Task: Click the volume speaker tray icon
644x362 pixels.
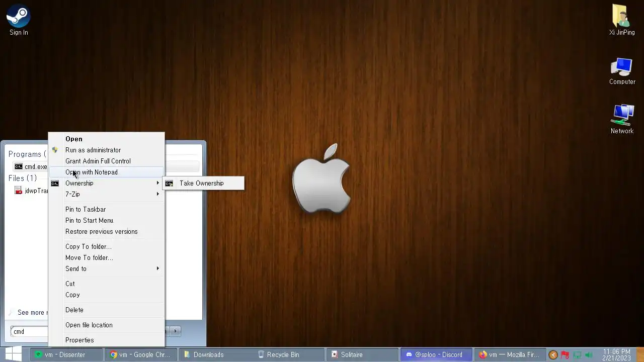Action: click(x=589, y=355)
